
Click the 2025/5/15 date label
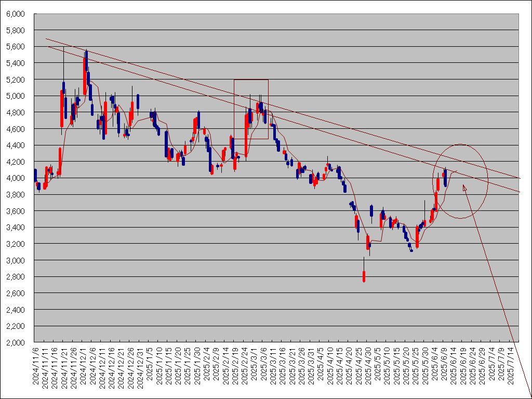pyautogui.click(x=396, y=366)
